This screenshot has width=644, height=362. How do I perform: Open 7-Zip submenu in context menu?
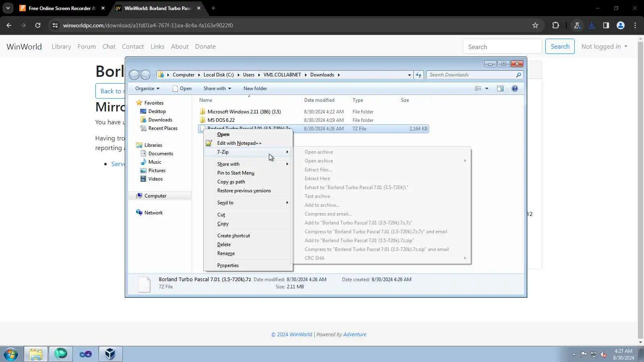click(x=248, y=152)
